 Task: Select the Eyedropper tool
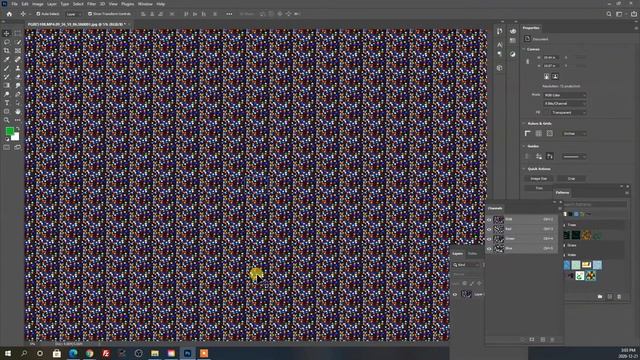[x=7, y=60]
